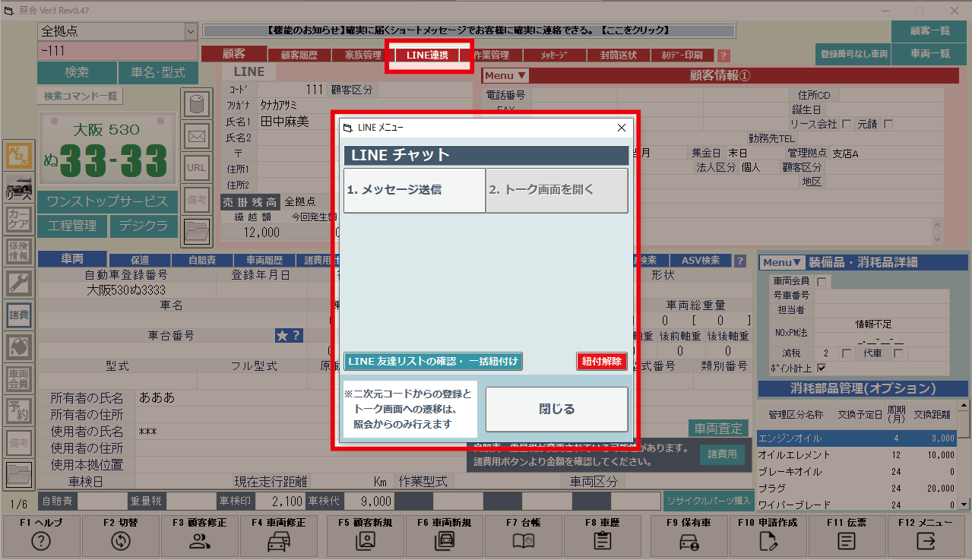Click the リース lease car sidebar icon
Image resolution: width=972 pixels, height=560 pixels.
click(19, 188)
